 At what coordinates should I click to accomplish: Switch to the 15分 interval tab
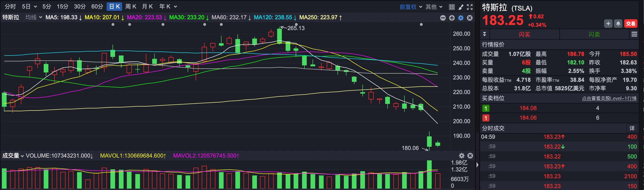click(62, 7)
